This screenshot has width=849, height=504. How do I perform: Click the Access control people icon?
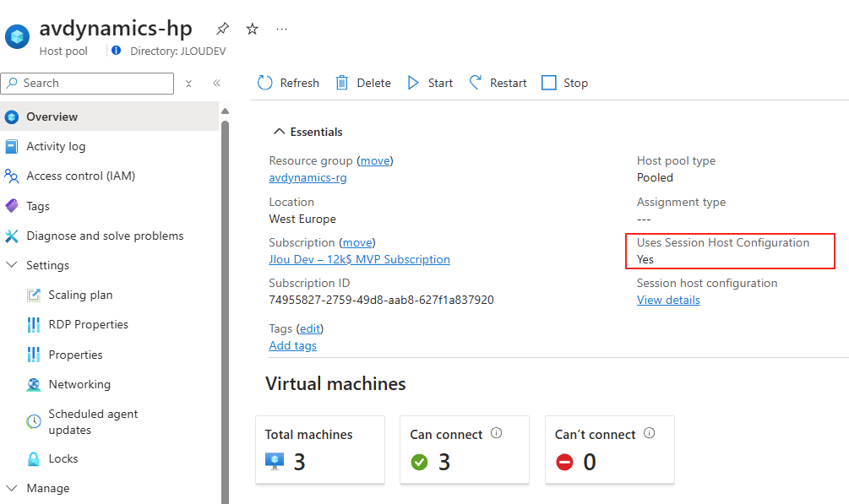tap(11, 176)
